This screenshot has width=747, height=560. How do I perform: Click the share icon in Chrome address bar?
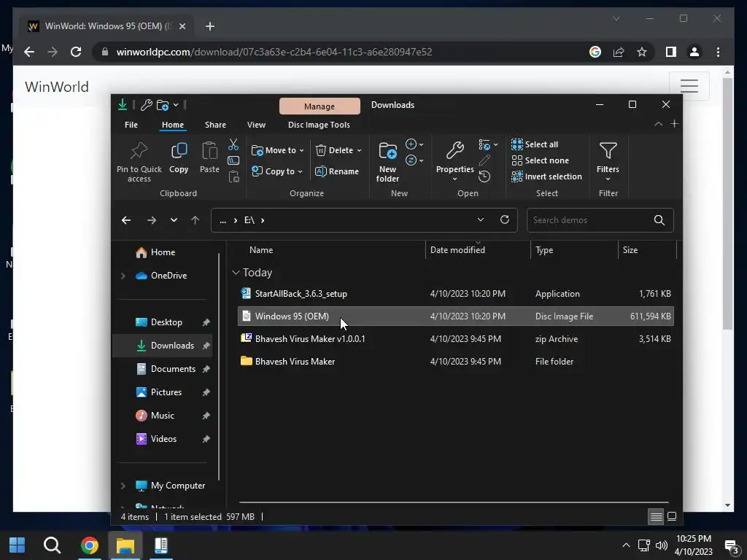(619, 52)
